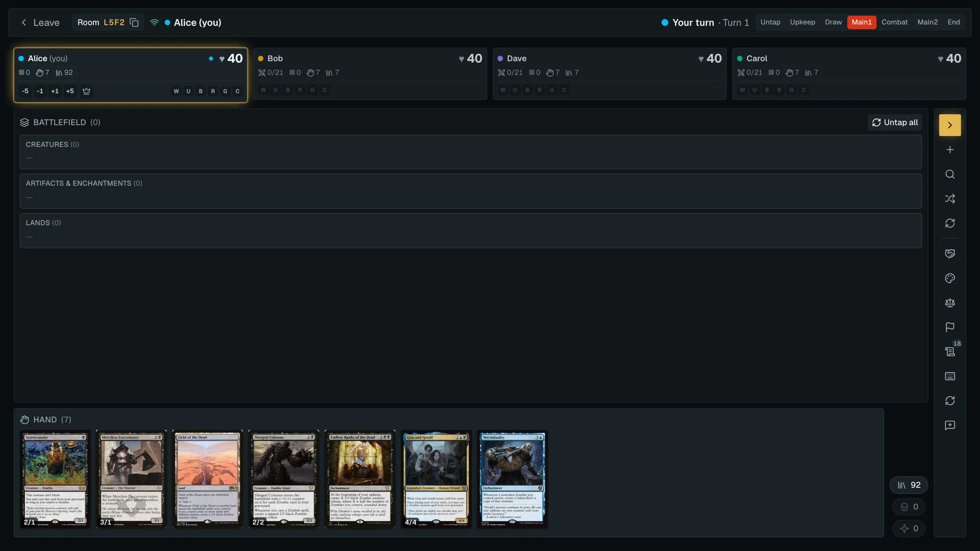Decrease Alice's life by 5

pos(25,91)
